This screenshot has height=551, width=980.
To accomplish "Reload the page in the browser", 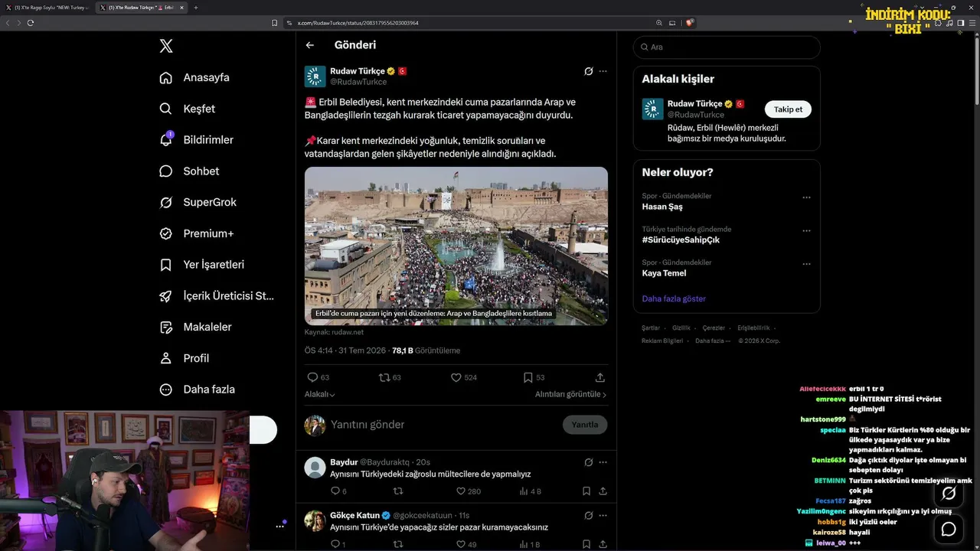I will pos(31,23).
